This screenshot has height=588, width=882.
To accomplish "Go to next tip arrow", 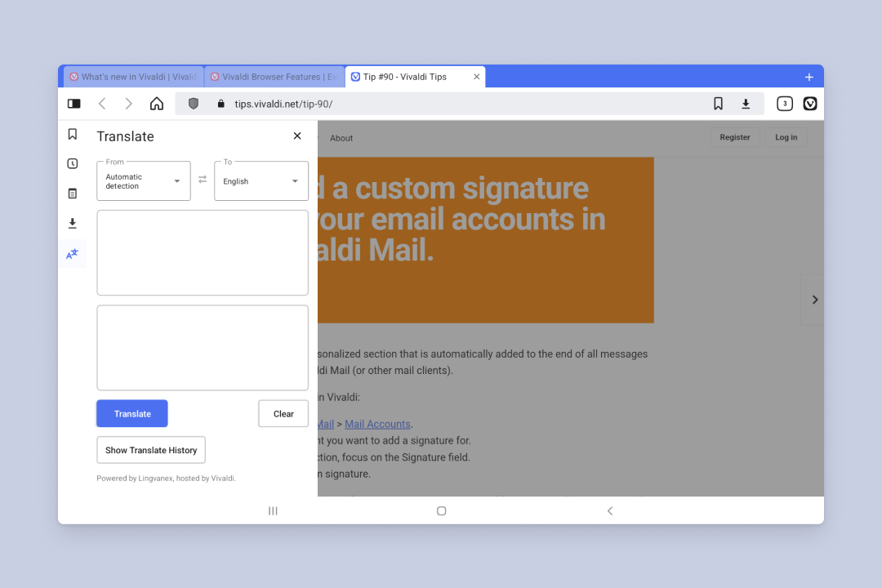I will [814, 300].
